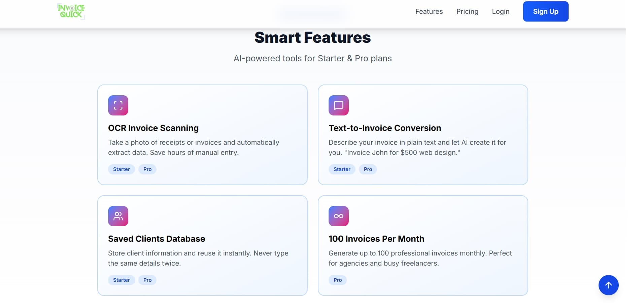This screenshot has width=644, height=306.
Task: Select Starter badge under OCR Invoice Scanning
Action: (121, 169)
